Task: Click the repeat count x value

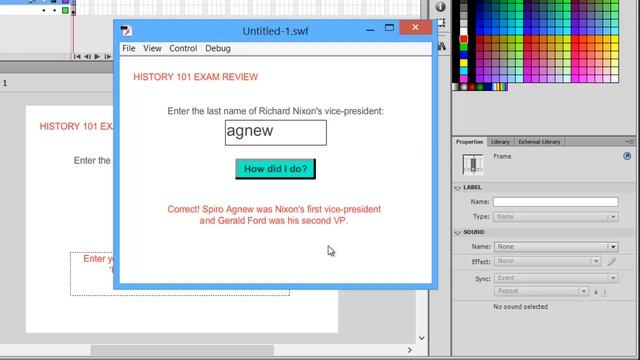Action: tap(605, 292)
